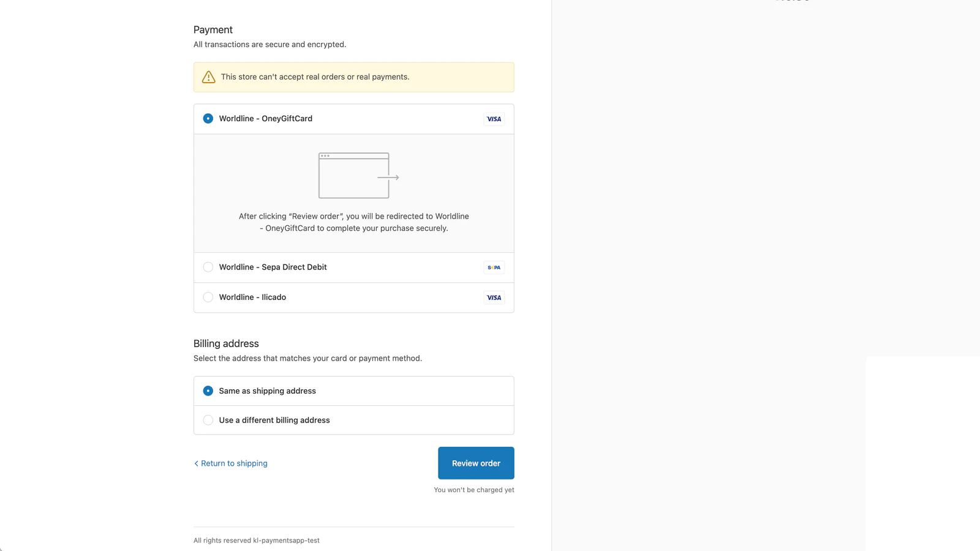Click the Use a different billing address label
Image resolution: width=980 pixels, height=551 pixels.
[274, 420]
